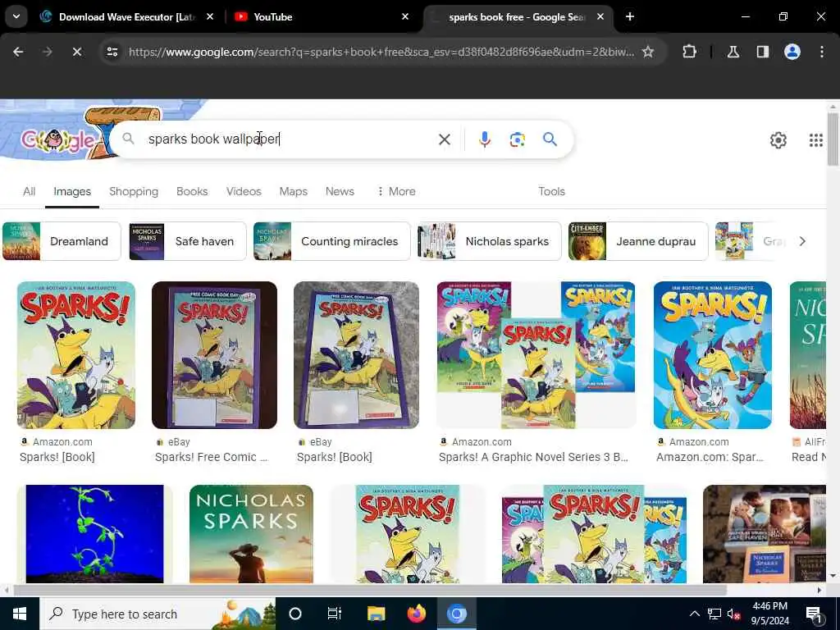This screenshot has width=840, height=630.
Task: Open Chrome Labs flask icon
Action: tap(733, 52)
